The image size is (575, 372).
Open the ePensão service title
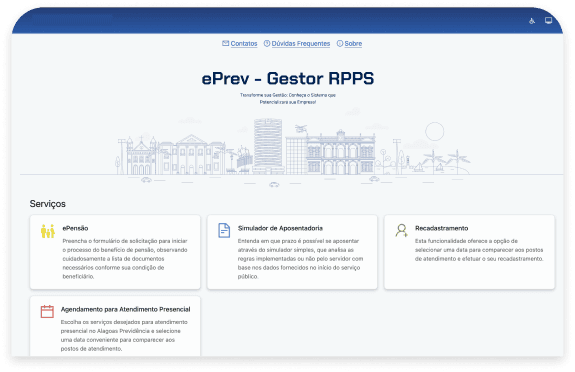[x=75, y=228]
